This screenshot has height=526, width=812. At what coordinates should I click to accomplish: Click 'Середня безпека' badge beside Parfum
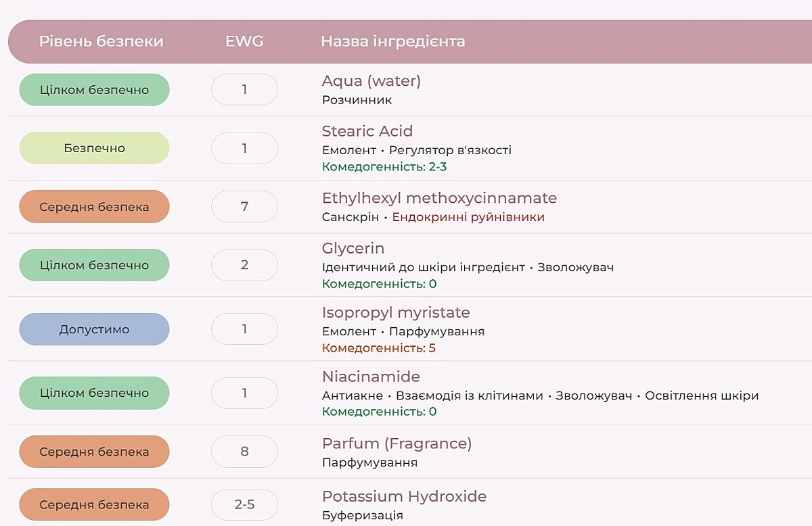pyautogui.click(x=94, y=452)
